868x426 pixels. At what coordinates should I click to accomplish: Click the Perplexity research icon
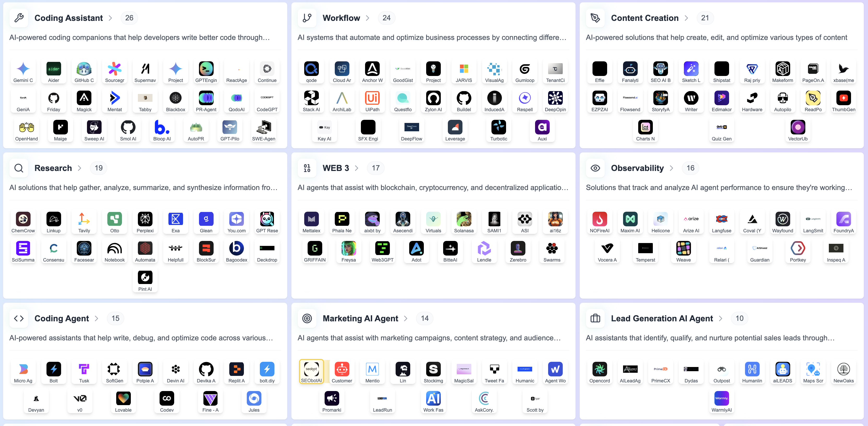click(x=145, y=219)
